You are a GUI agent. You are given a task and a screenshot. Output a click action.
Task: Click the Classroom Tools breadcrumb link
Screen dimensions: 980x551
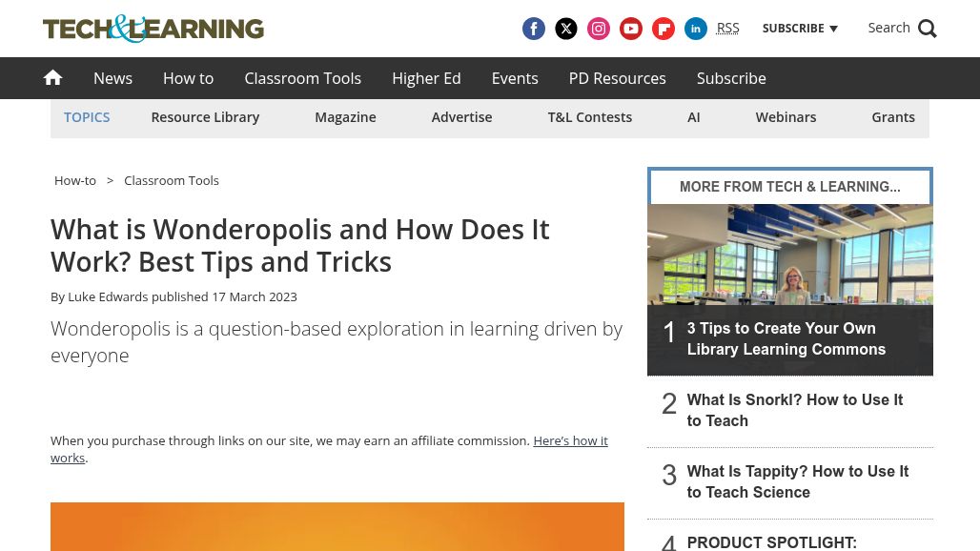(x=172, y=180)
